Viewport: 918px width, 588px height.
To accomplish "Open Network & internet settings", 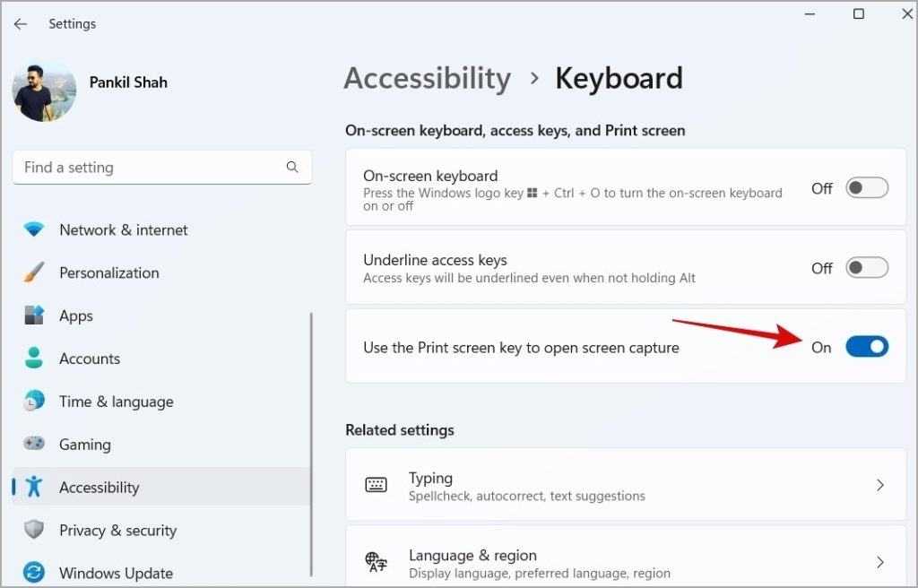I will 161,229.
